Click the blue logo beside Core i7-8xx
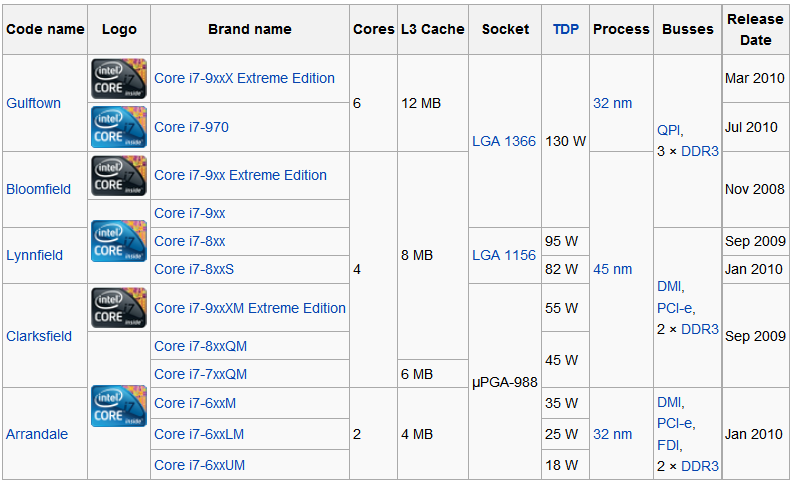Viewport: 793px width, 483px height. click(x=119, y=241)
